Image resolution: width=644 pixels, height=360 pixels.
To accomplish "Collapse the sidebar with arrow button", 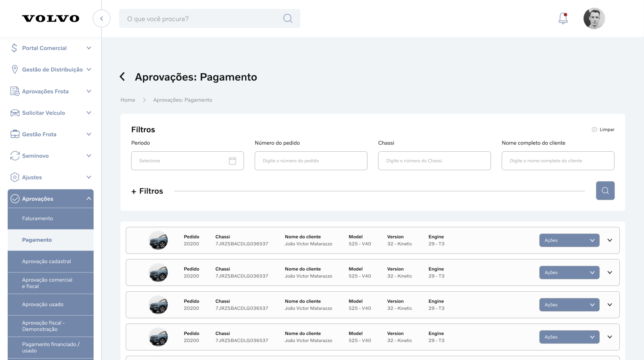I will click(x=101, y=19).
